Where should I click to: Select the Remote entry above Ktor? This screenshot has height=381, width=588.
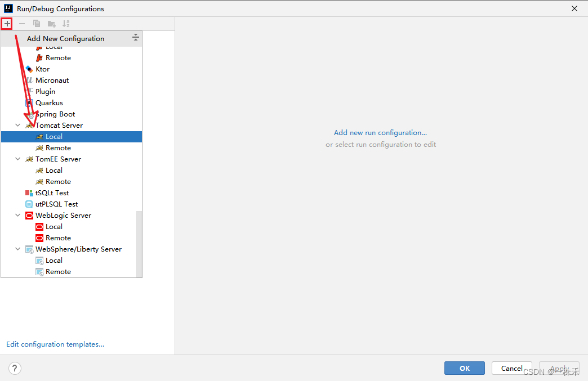(x=72, y=58)
